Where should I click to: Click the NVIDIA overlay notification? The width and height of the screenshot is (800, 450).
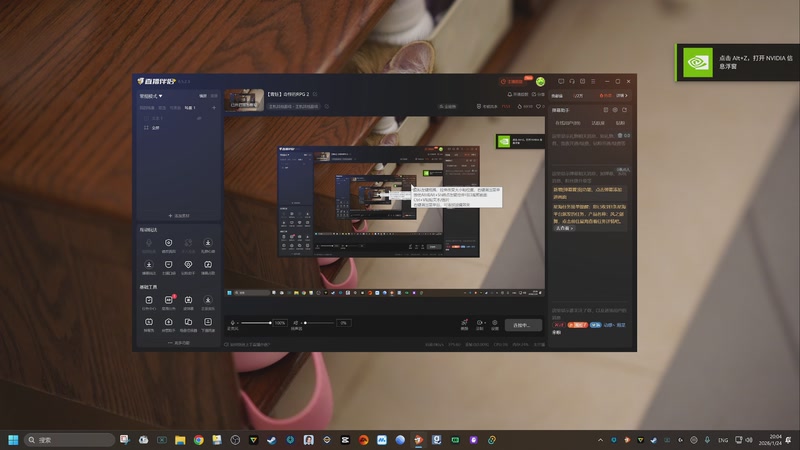pyautogui.click(x=738, y=62)
